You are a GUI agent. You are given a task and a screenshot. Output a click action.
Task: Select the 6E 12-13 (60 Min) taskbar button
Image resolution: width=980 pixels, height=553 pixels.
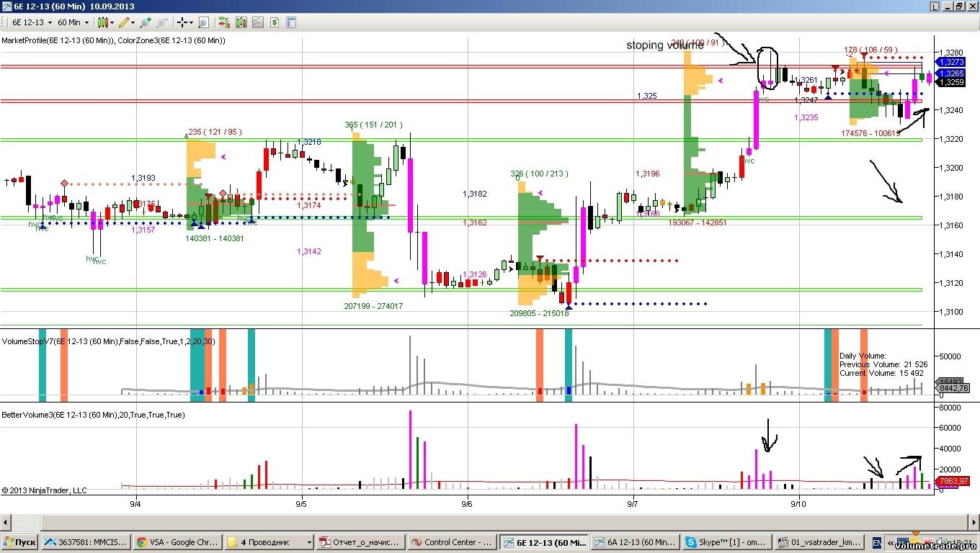pyautogui.click(x=543, y=542)
